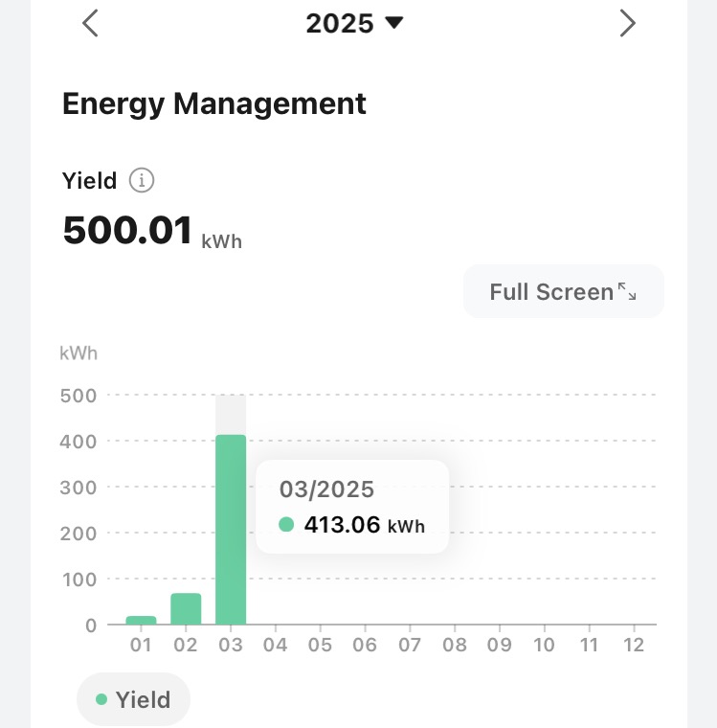Toggle the Yield legend series

coord(133,700)
